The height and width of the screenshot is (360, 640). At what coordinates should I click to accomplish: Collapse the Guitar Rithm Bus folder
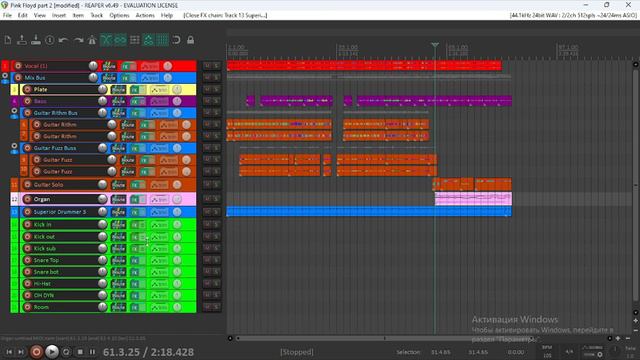(x=14, y=111)
